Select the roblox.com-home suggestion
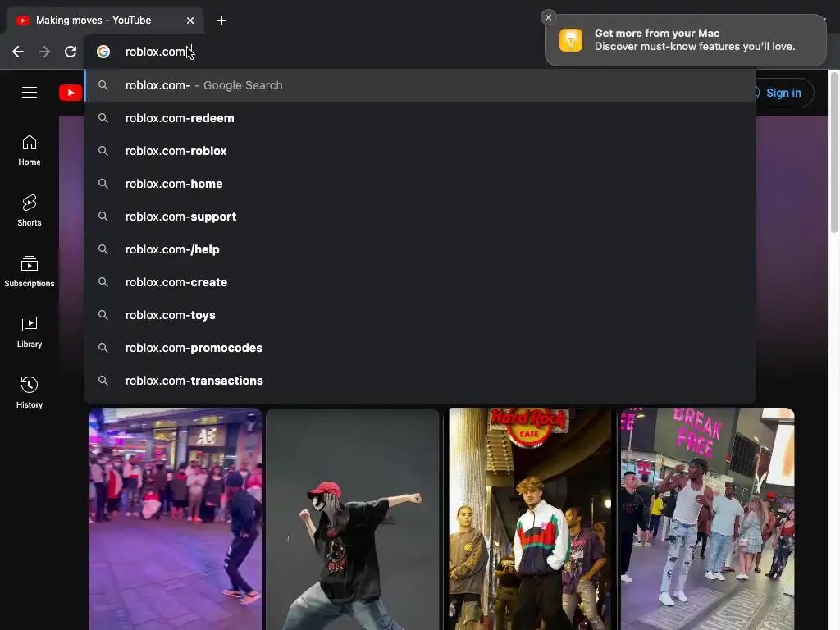Image resolution: width=840 pixels, height=630 pixels. click(420, 184)
